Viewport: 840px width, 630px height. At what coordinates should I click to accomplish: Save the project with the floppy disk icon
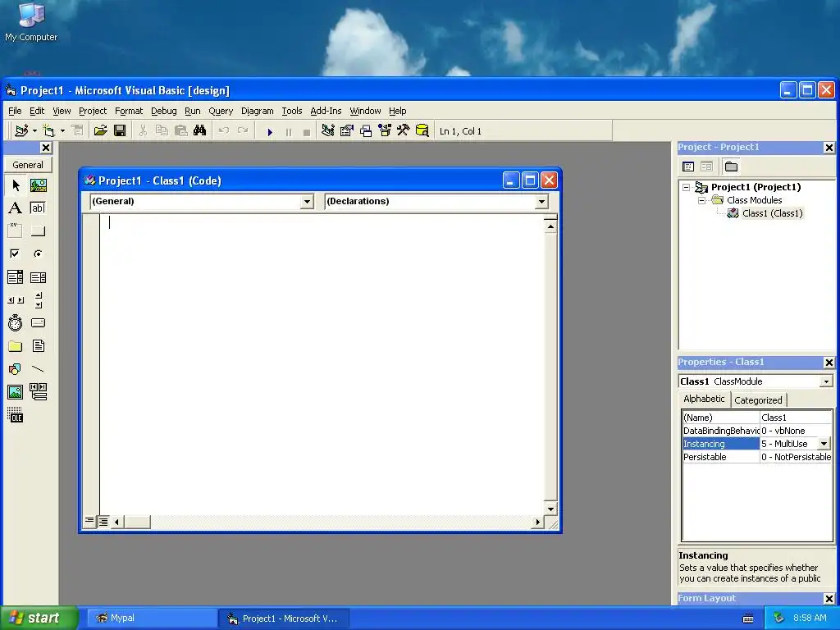coord(120,130)
